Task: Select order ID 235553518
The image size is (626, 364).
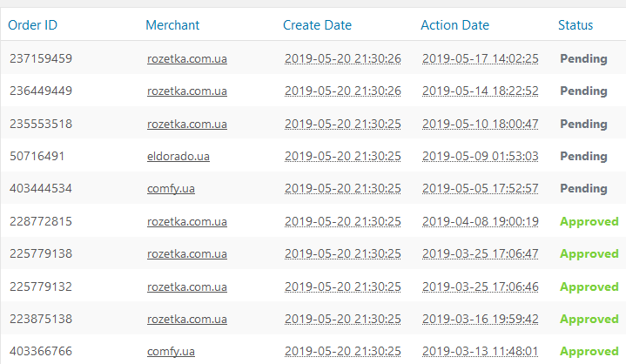Action: pyautogui.click(x=41, y=125)
